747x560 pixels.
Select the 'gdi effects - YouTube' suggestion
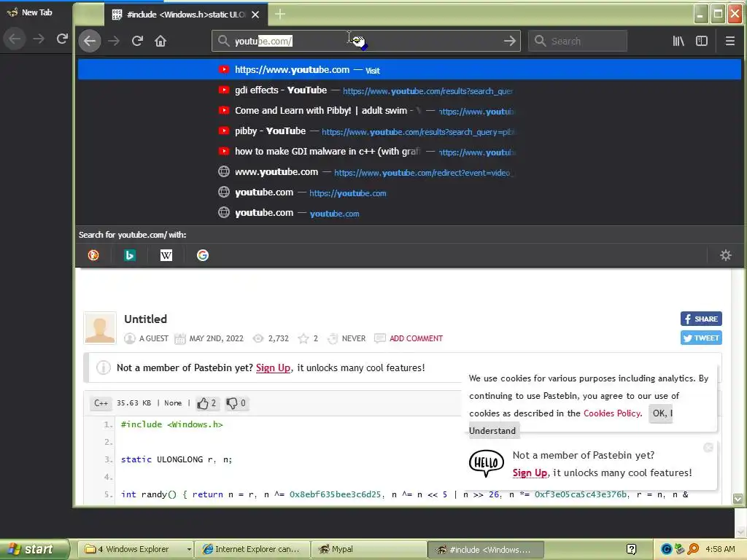coord(410,90)
